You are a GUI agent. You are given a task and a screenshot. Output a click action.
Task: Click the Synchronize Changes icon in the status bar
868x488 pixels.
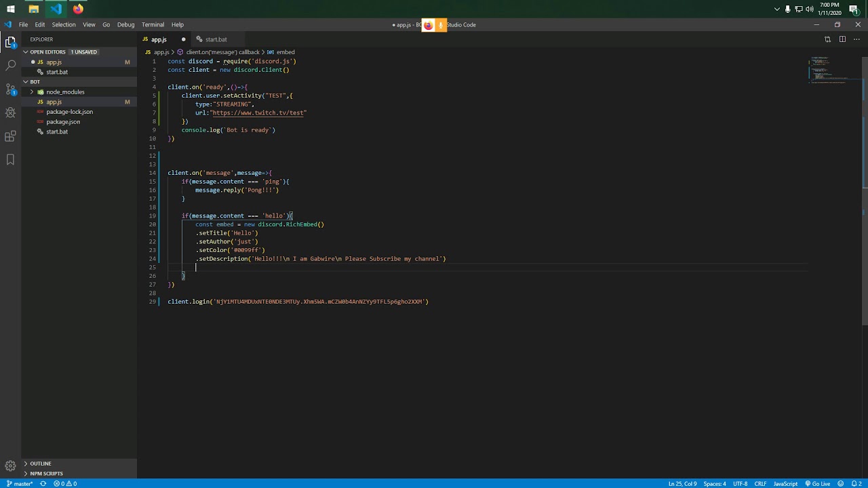(43, 484)
